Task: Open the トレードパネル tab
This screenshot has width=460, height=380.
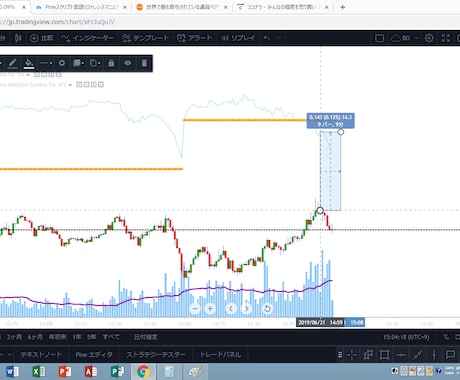Action: [220, 355]
